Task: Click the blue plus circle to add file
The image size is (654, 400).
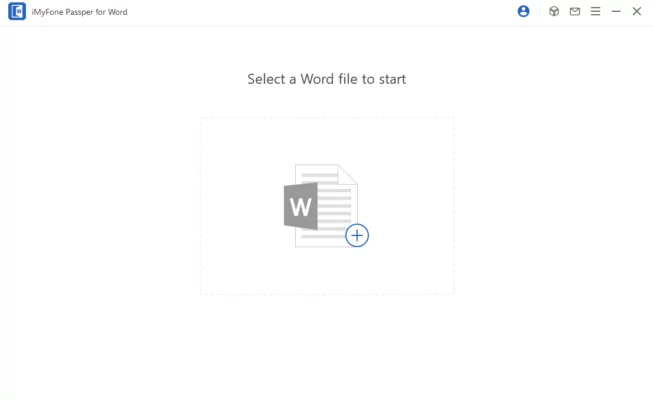Action: click(x=357, y=236)
